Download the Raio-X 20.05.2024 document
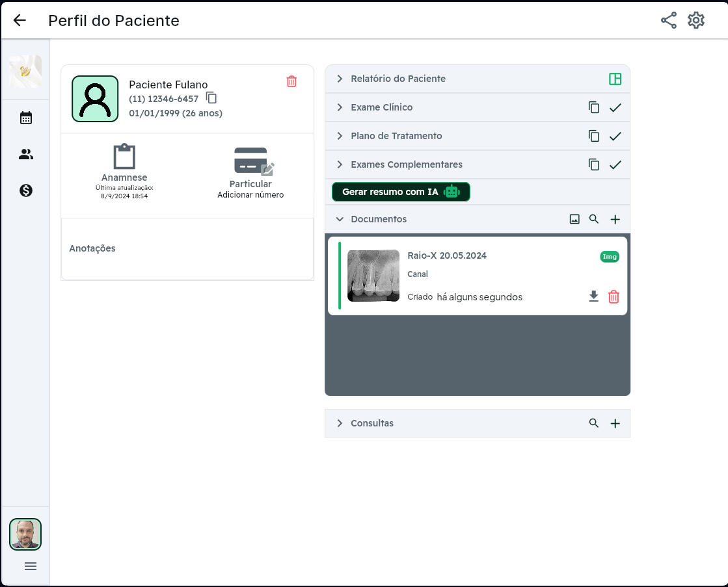The height and width of the screenshot is (587, 728). (x=593, y=296)
